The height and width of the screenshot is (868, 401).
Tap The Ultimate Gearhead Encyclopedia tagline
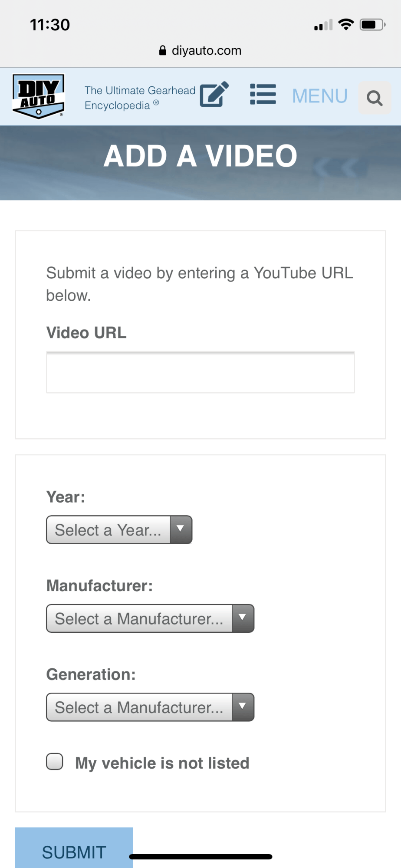pos(140,98)
